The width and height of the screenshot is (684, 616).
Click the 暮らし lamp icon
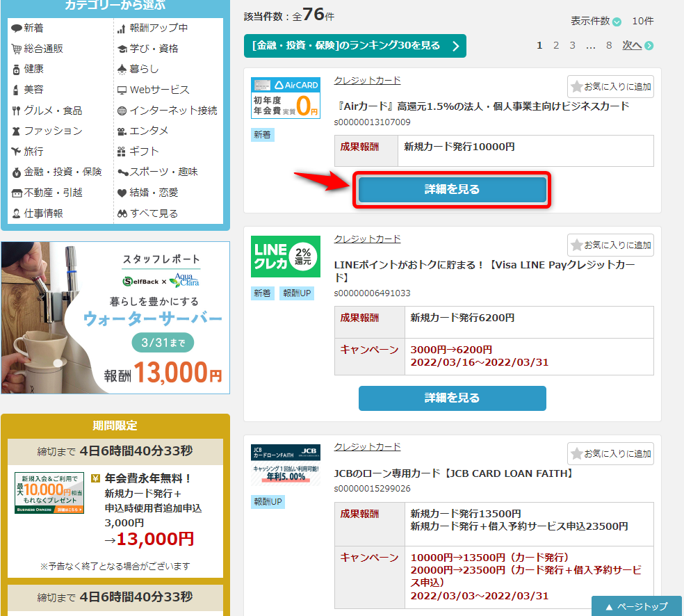122,70
